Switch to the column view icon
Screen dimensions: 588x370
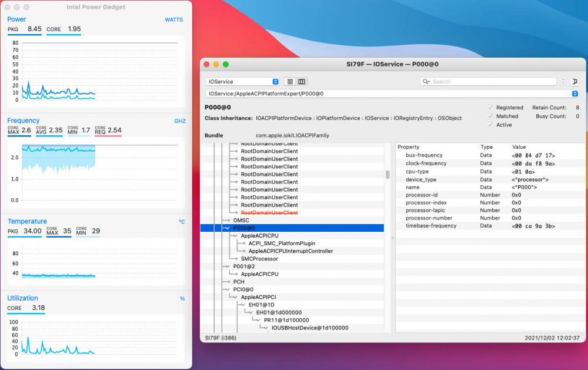(x=302, y=81)
